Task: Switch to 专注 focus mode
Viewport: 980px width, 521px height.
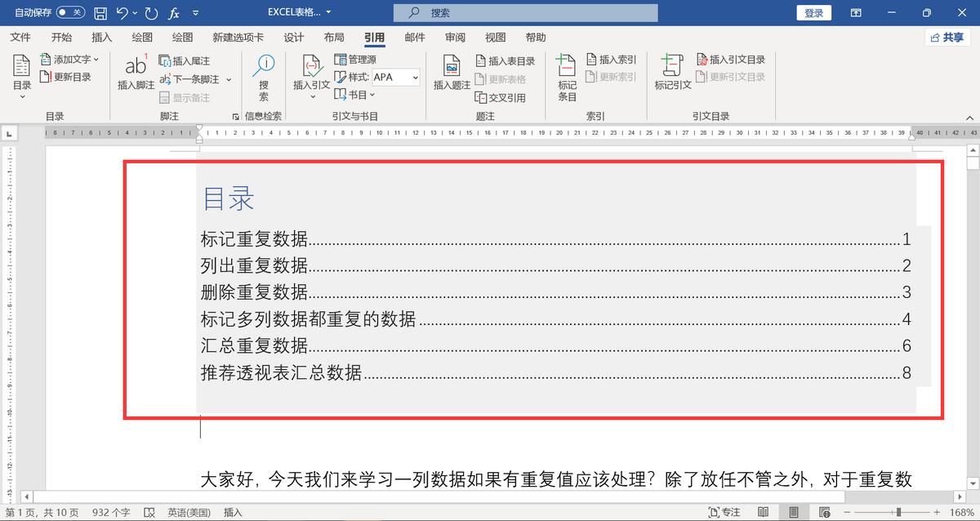Action: [724, 512]
